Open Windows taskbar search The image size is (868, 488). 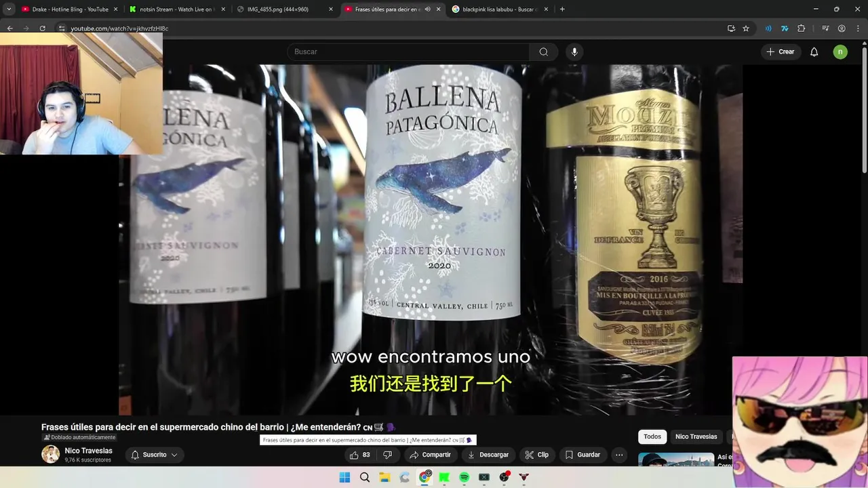[365, 477]
